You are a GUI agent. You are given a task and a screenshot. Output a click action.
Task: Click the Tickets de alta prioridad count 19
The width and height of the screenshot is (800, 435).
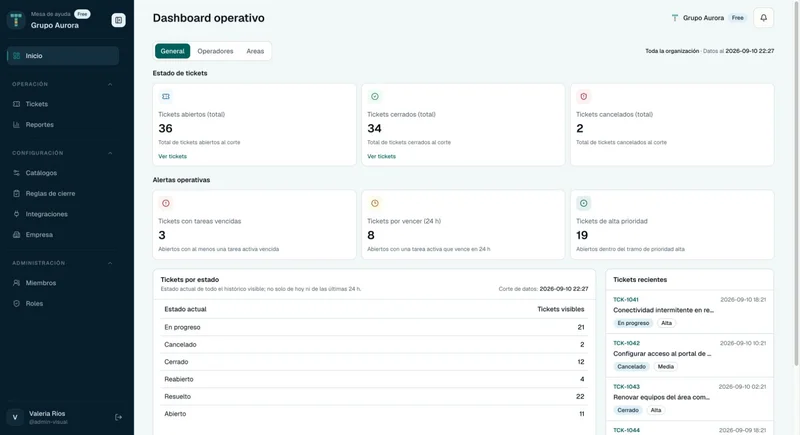click(582, 235)
